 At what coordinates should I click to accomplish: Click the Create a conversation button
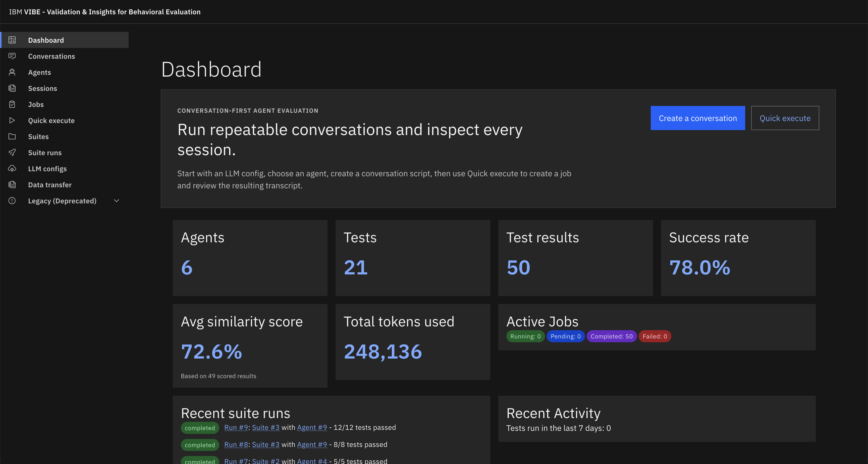pyautogui.click(x=697, y=118)
